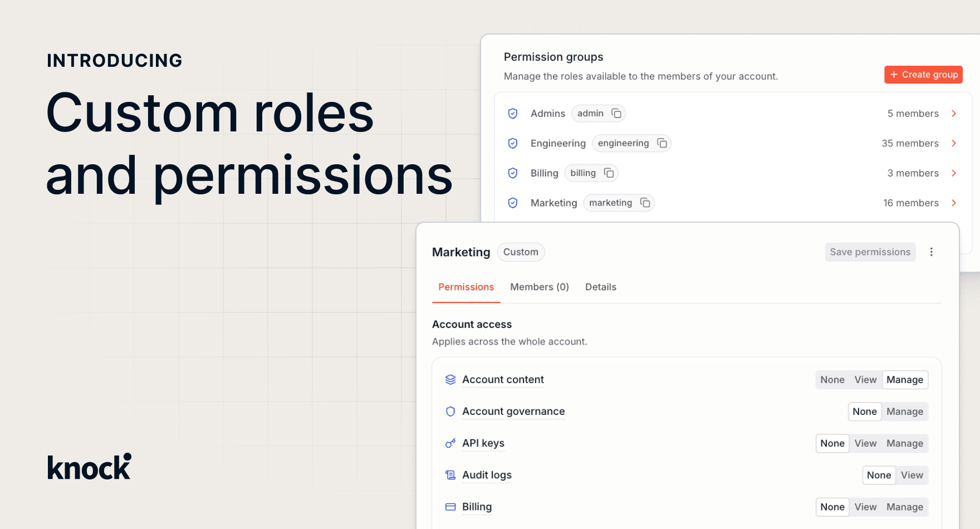The width and height of the screenshot is (980, 529).
Task: Expand the Billing group row chevron
Action: 954,173
